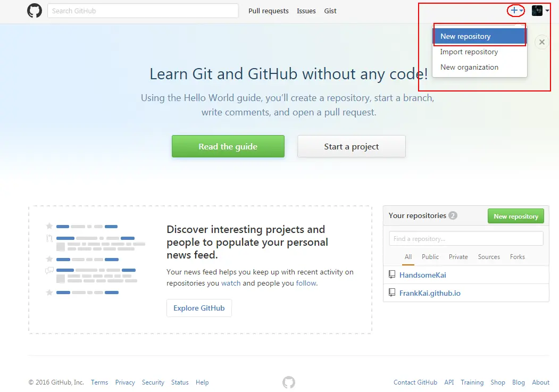Follow the follow link in news feed text

tap(306, 283)
